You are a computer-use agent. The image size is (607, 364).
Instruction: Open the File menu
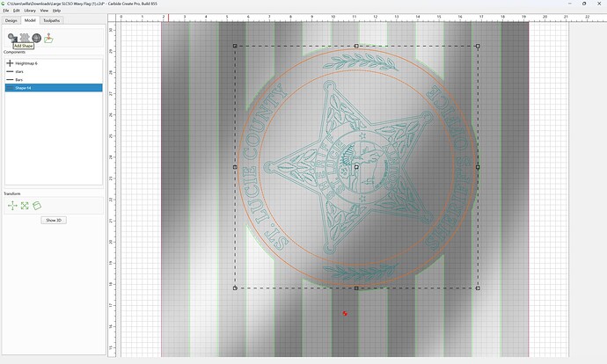pos(6,11)
